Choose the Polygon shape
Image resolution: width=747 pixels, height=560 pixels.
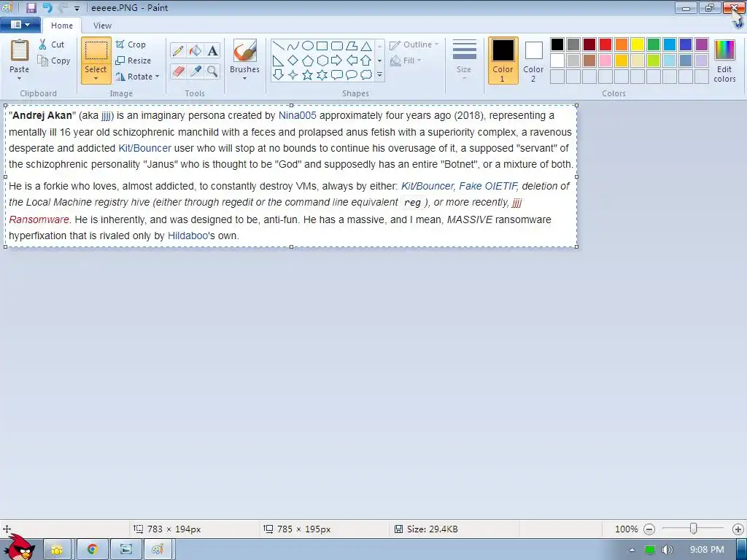[352, 46]
